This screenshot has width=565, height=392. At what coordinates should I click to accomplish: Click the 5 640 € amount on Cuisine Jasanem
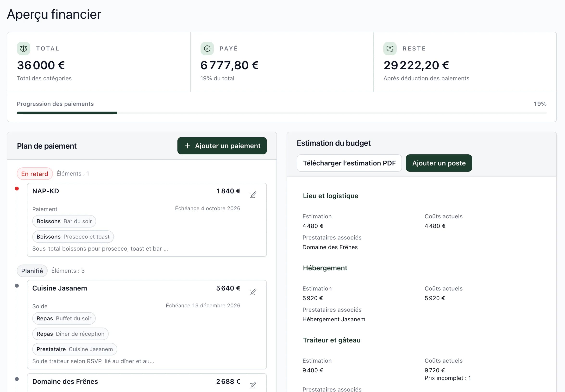[x=228, y=288]
